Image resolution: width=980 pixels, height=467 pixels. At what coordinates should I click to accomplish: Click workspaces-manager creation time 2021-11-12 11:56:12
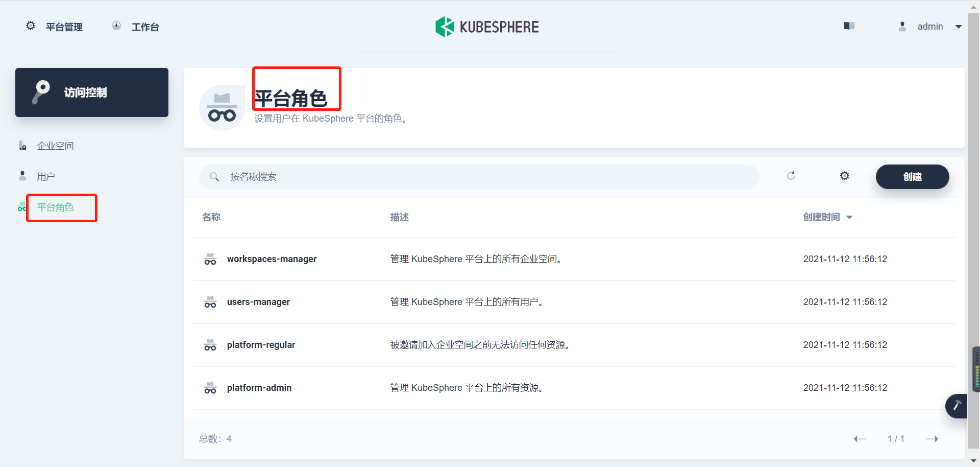(845, 259)
